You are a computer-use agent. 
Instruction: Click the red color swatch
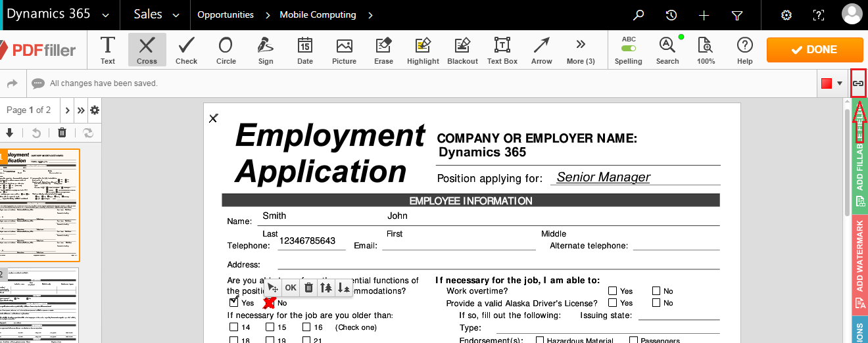point(827,83)
